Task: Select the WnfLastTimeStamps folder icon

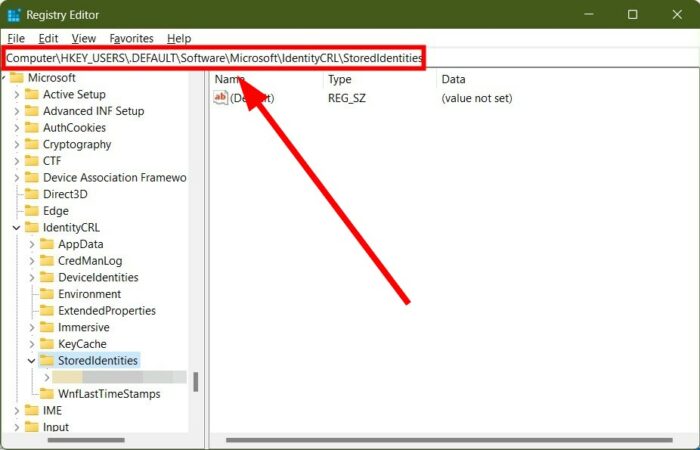Action: pos(47,394)
